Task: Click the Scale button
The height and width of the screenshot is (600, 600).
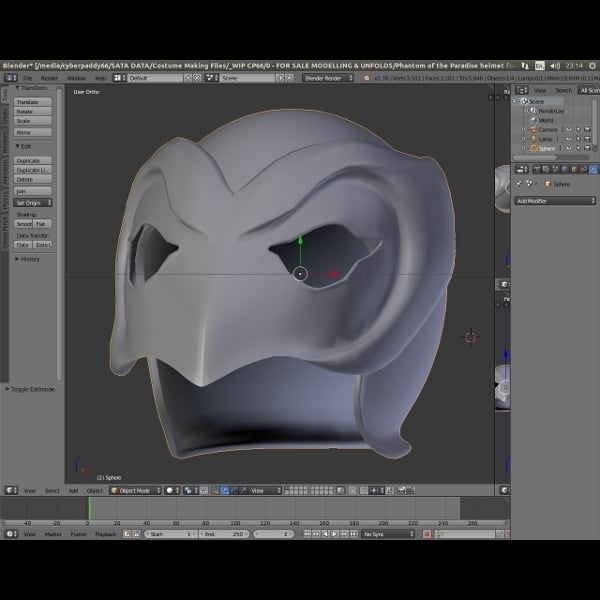Action: [x=33, y=121]
